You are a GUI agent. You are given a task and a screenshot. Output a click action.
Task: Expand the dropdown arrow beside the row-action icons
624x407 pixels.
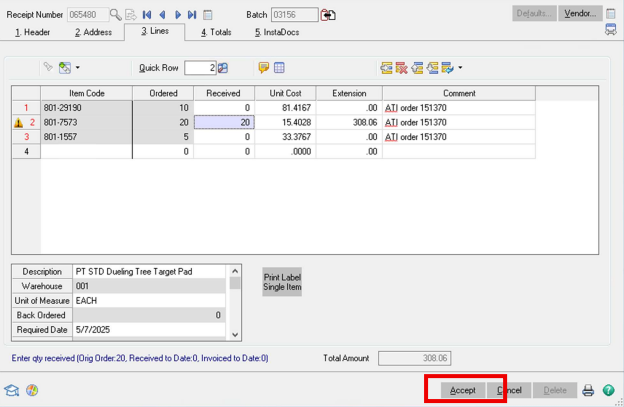[x=460, y=68]
